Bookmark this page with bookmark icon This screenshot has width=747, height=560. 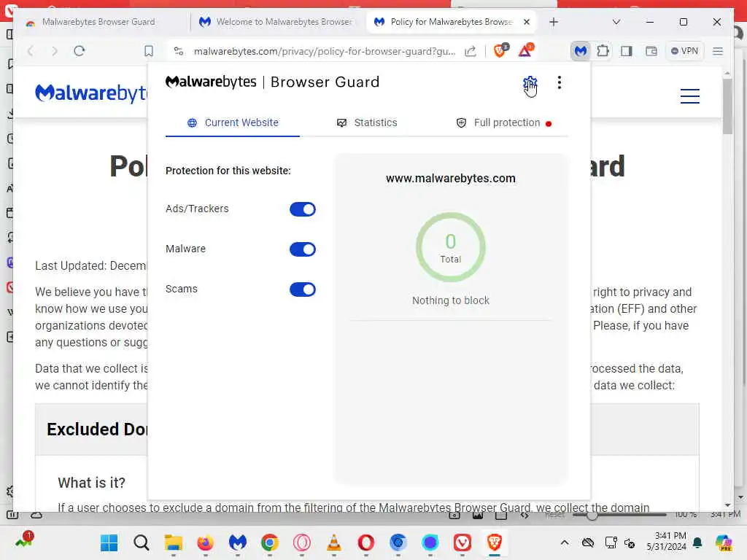pyautogui.click(x=149, y=51)
